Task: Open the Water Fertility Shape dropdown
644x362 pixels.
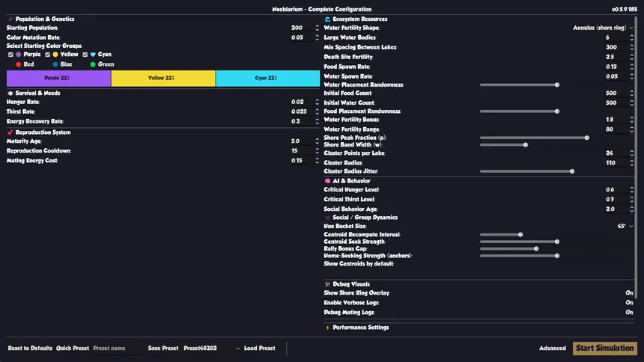Action: coord(603,28)
